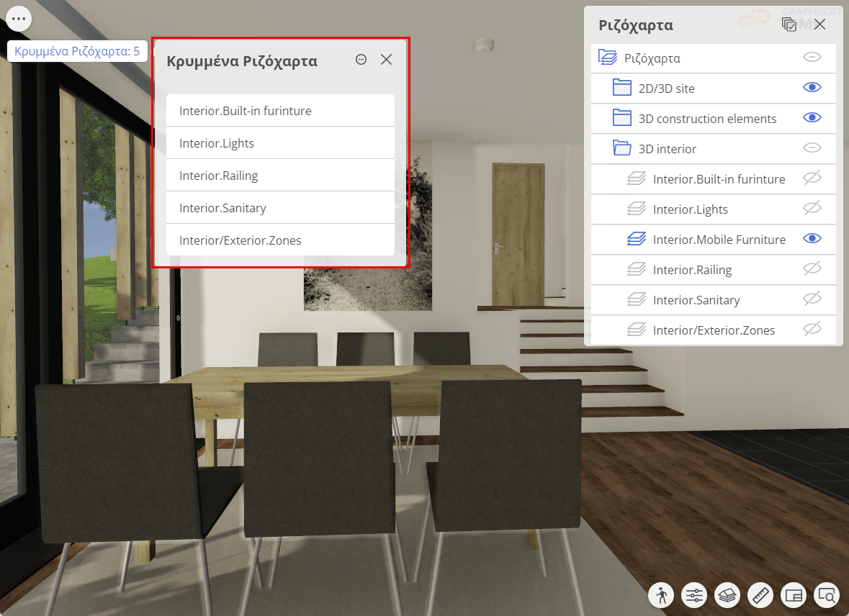Click layer icon of Interior.Built-in furinture row
849x616 pixels.
pos(636,178)
